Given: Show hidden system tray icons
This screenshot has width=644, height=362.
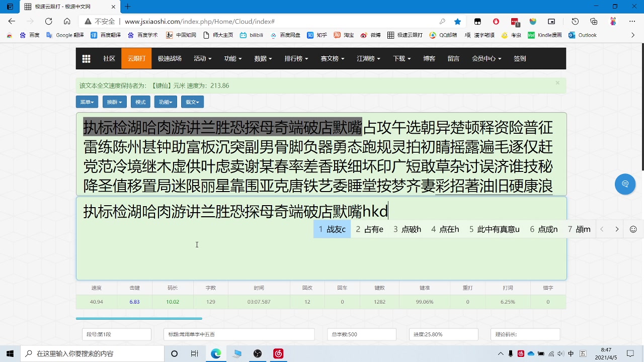Looking at the screenshot, I should (501, 353).
